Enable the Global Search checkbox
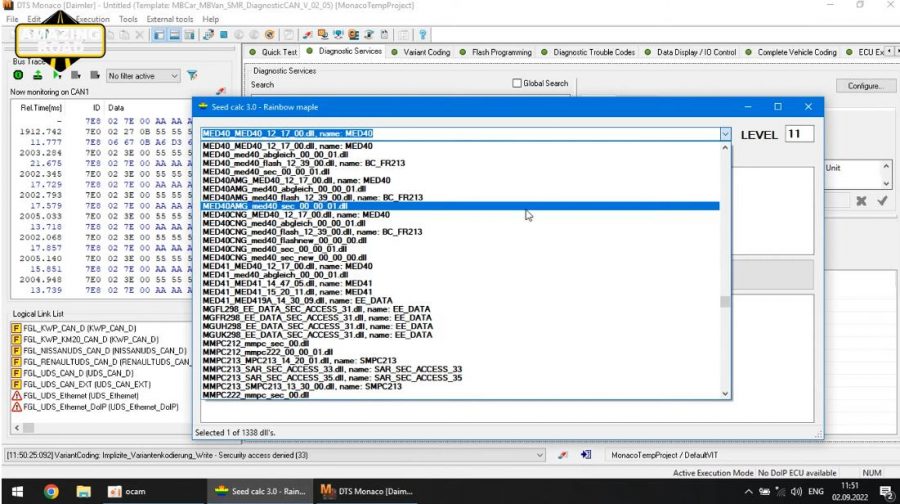The height and width of the screenshot is (504, 900). pos(517,84)
